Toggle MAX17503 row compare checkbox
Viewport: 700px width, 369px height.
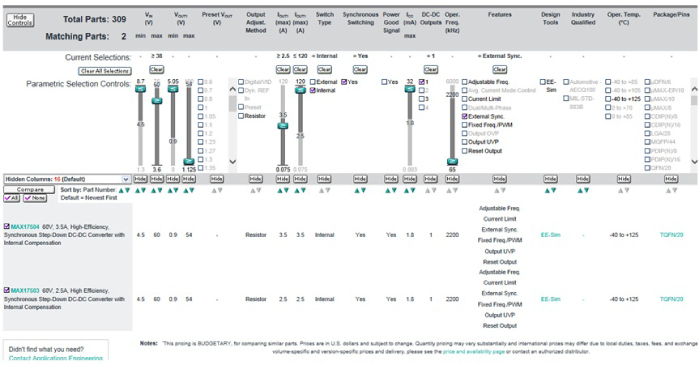tap(6, 290)
